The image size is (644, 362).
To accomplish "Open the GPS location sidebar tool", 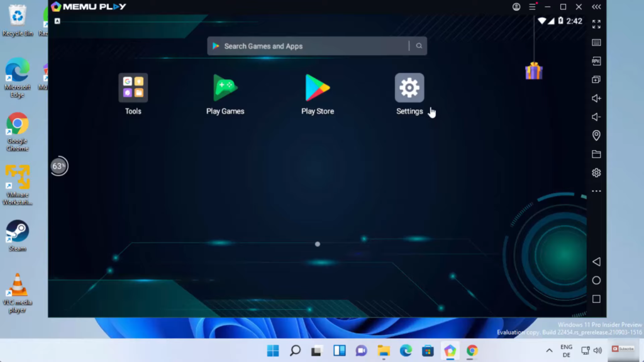I will coord(596,136).
